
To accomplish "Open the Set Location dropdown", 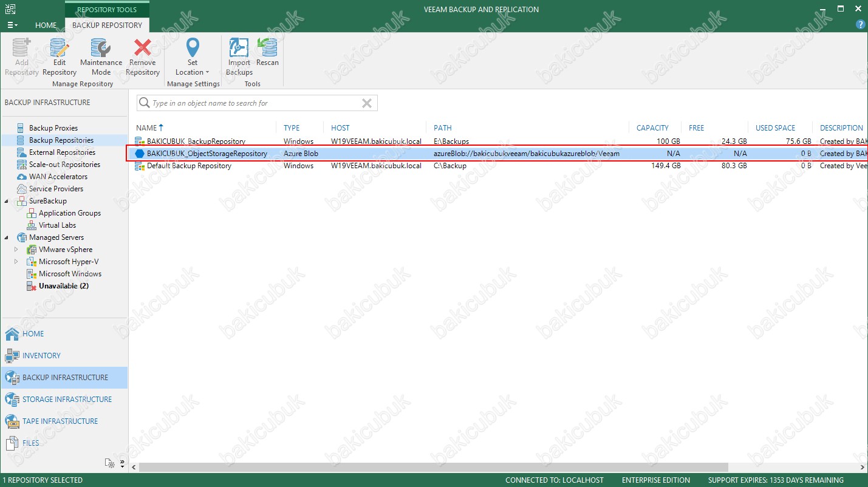I will (x=193, y=57).
